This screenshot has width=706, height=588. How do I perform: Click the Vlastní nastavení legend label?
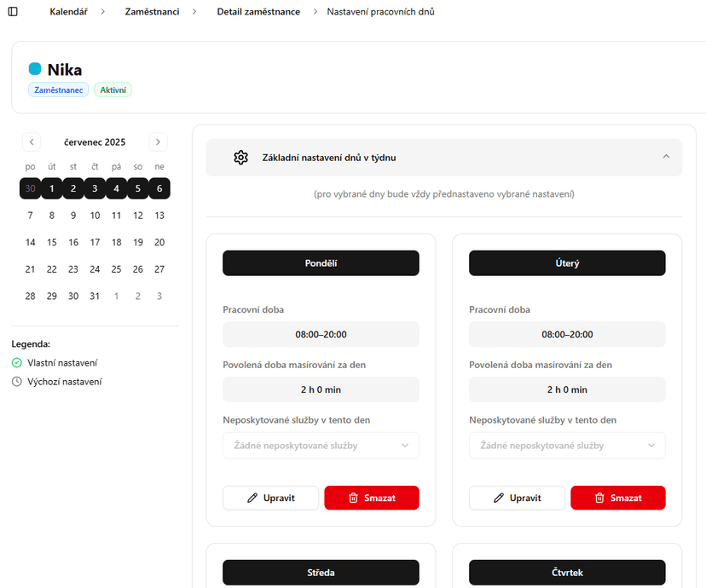pos(62,363)
